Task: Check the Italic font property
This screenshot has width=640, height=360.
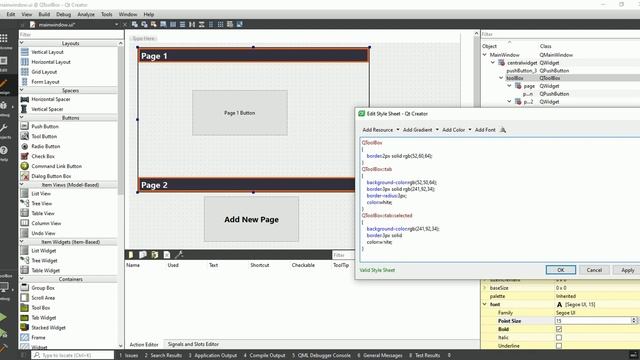Action: [x=559, y=338]
